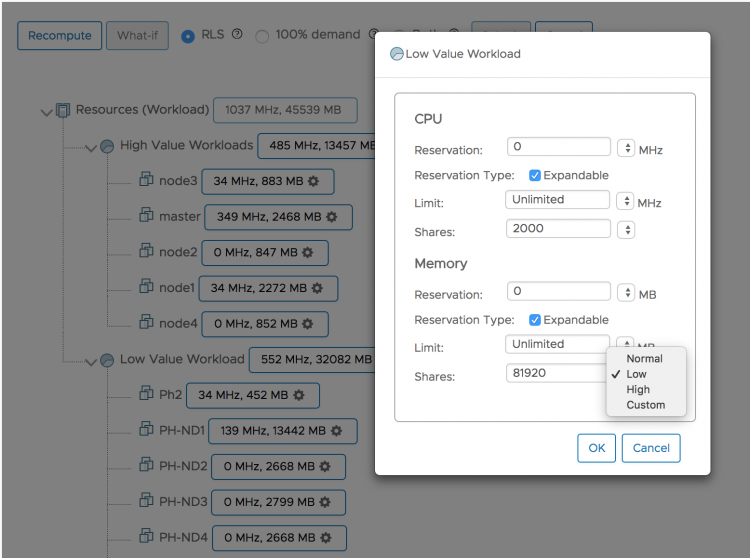Click the High Value Workloads pool icon
750x558 pixels.
pos(107,146)
